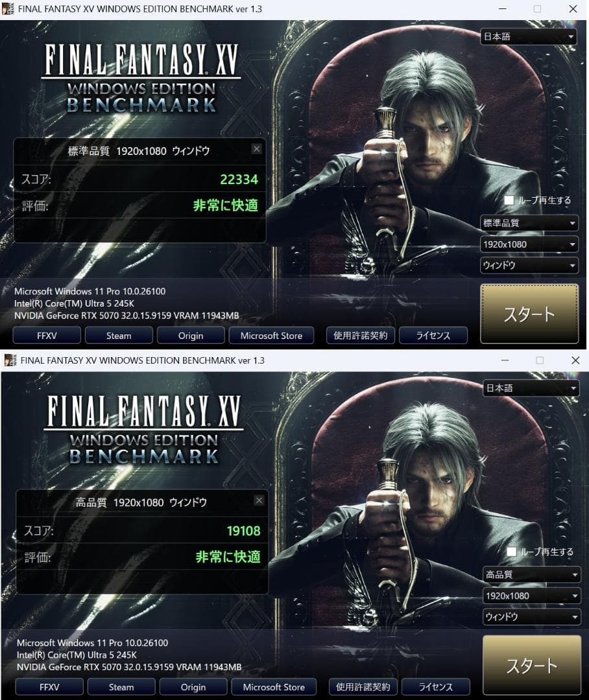Click the 使用許諾契約 button in the lower window
Screen dimensions: 589x700
tap(363, 687)
